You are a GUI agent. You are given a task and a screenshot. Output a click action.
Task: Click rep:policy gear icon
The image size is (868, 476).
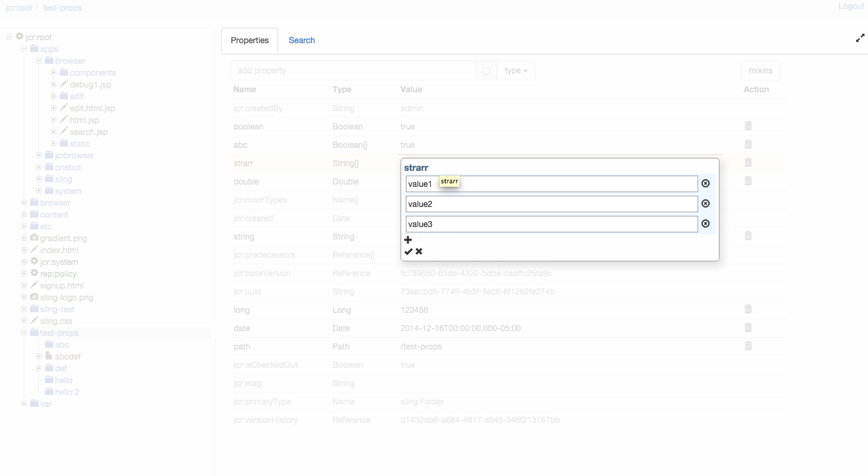34,273
